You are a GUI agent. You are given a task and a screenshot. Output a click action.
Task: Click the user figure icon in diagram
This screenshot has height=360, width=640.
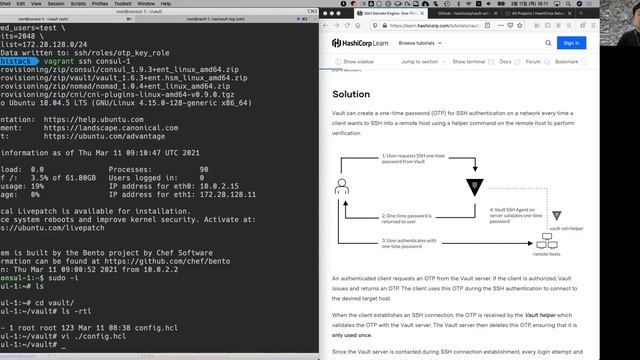click(x=342, y=187)
